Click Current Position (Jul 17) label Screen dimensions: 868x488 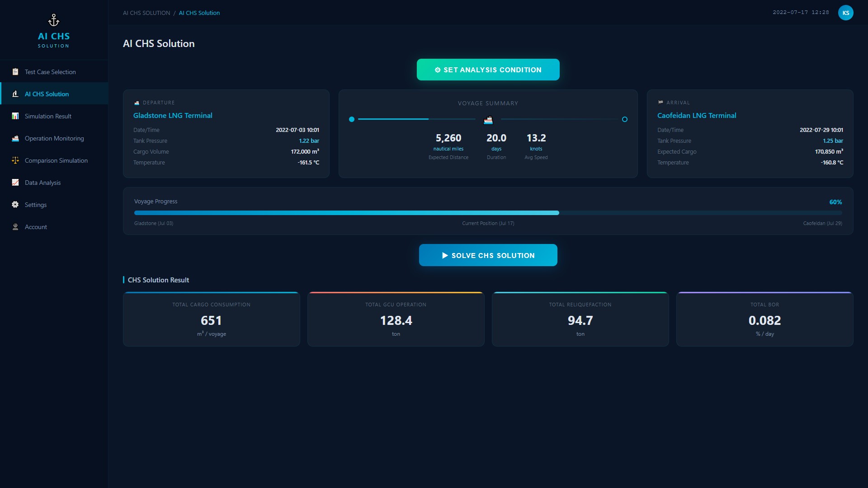tap(488, 223)
